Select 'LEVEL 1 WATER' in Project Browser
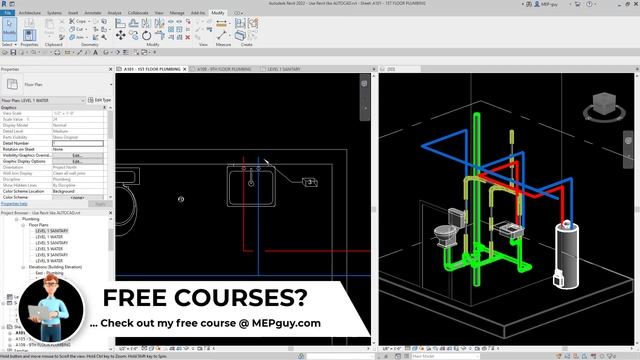 (x=49, y=237)
